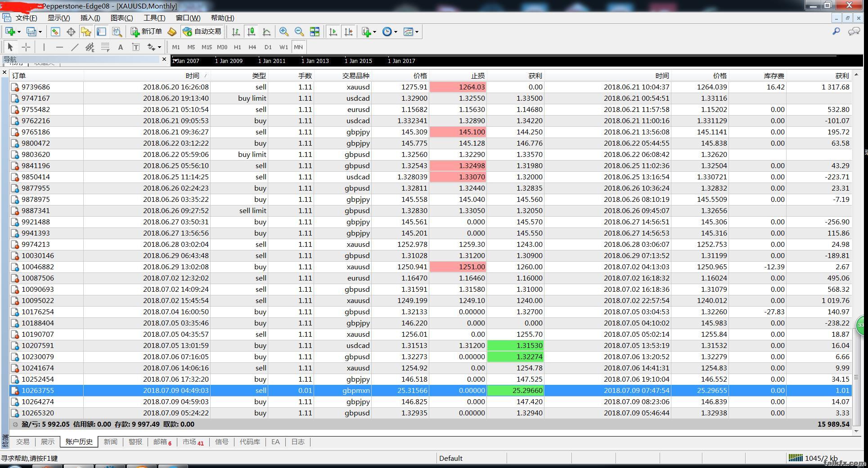Enable chart auto scroll
Viewport: 868px width, 468px height.
[333, 31]
